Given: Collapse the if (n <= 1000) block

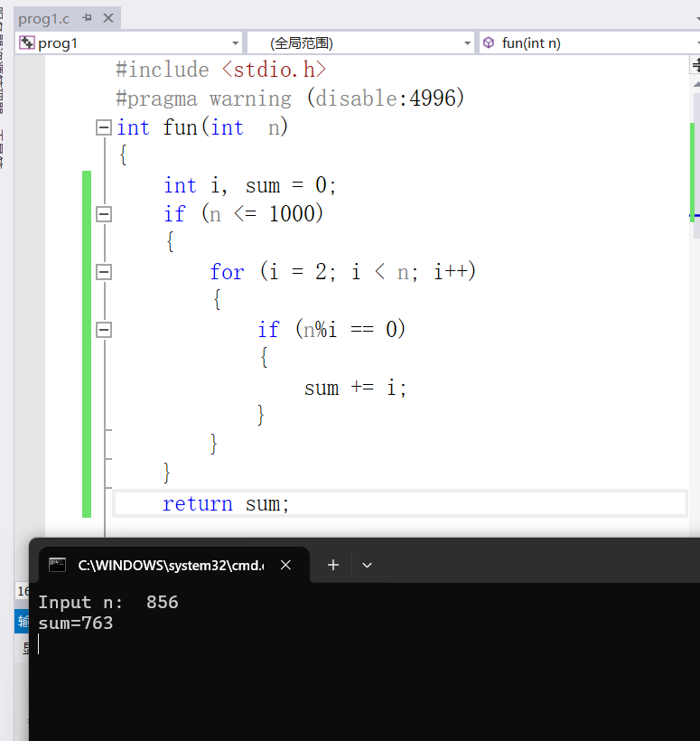Looking at the screenshot, I should pos(104,214).
